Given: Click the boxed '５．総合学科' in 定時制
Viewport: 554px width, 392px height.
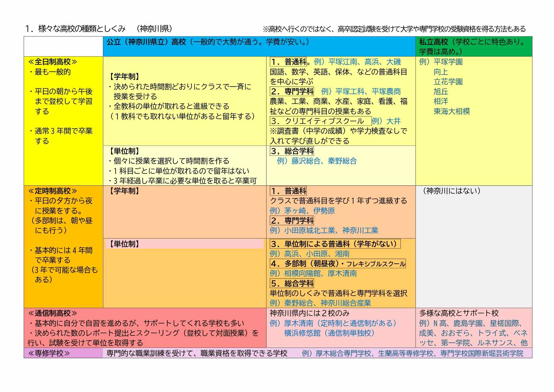Looking at the screenshot, I should tap(292, 283).
